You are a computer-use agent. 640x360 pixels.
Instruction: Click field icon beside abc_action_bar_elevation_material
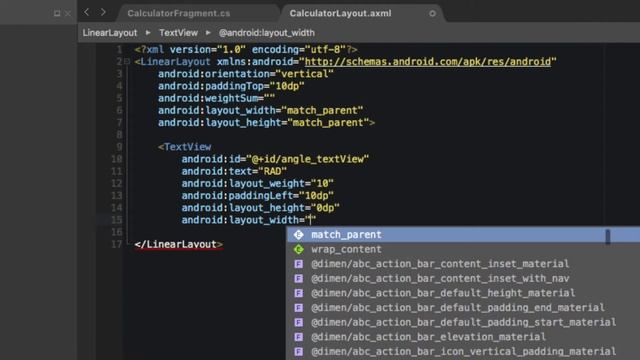click(x=299, y=337)
